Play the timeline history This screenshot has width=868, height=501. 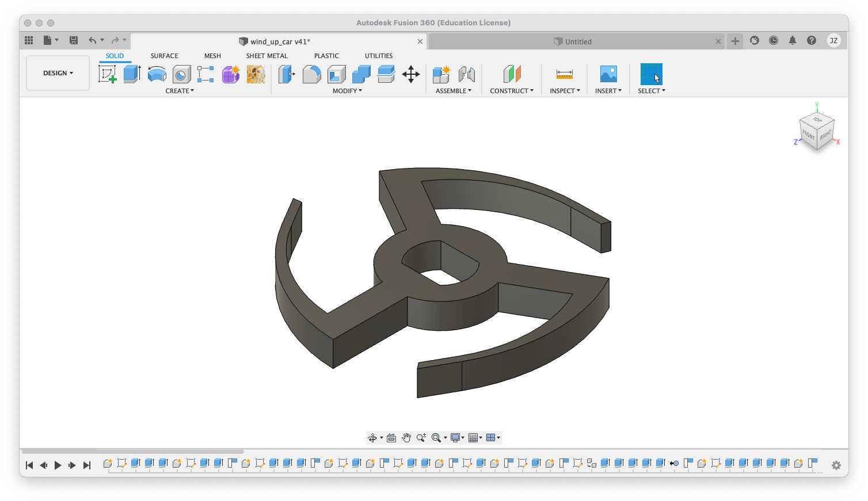(x=58, y=465)
